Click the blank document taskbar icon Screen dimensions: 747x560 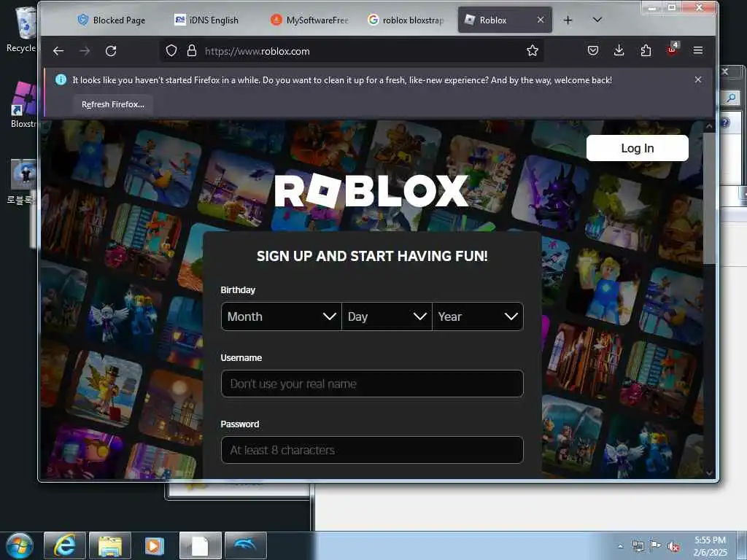[201, 545]
